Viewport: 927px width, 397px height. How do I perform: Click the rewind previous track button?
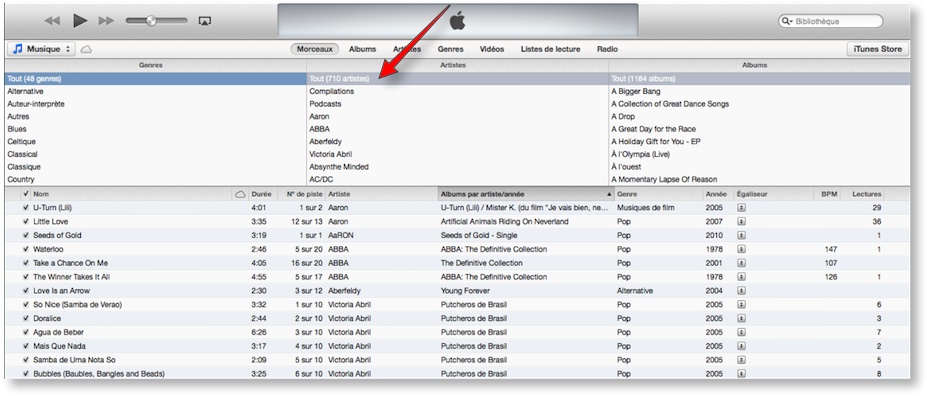coord(52,21)
